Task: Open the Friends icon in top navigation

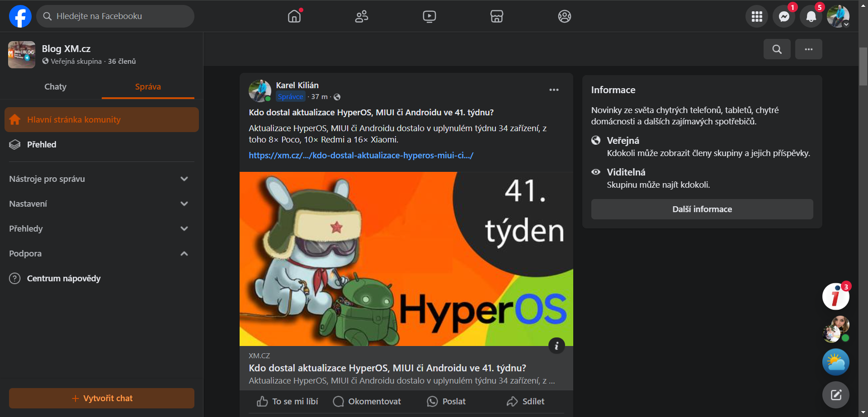Action: pos(361,16)
